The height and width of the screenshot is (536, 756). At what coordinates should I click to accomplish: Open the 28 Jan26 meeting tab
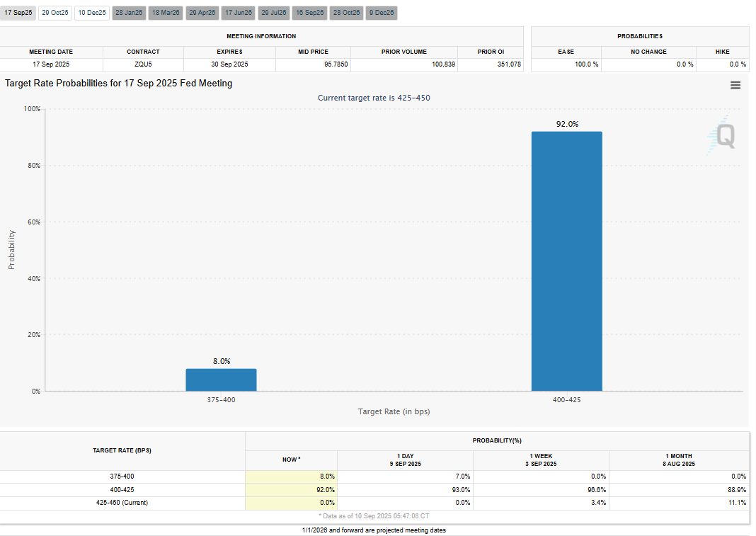coord(129,13)
